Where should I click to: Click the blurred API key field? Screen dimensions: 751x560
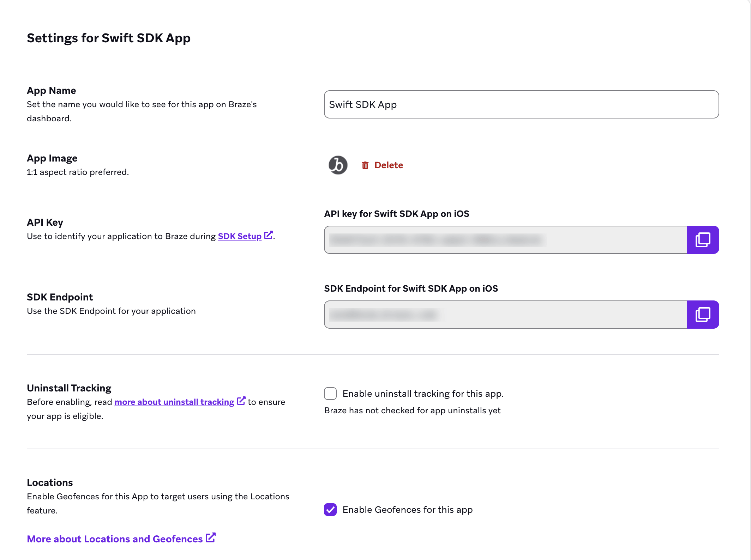[x=506, y=240]
